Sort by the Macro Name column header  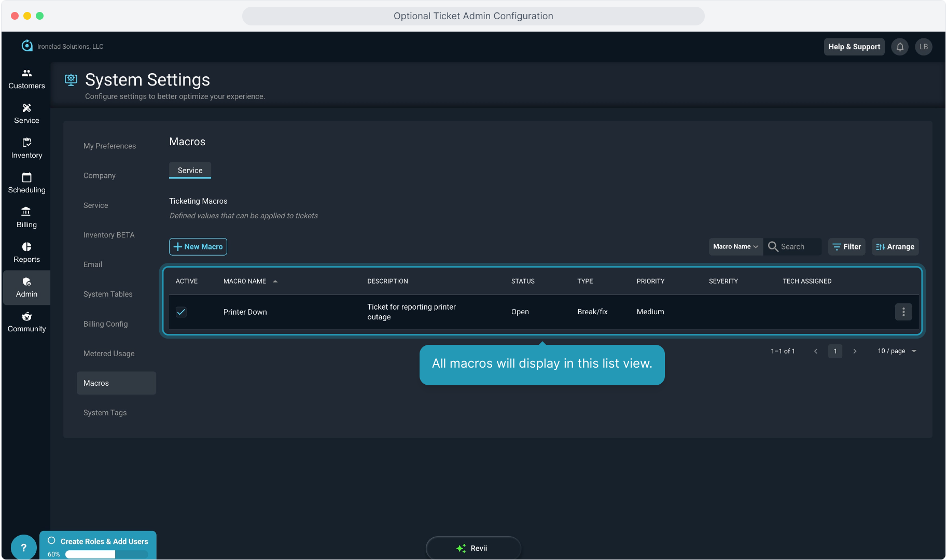coord(245,281)
